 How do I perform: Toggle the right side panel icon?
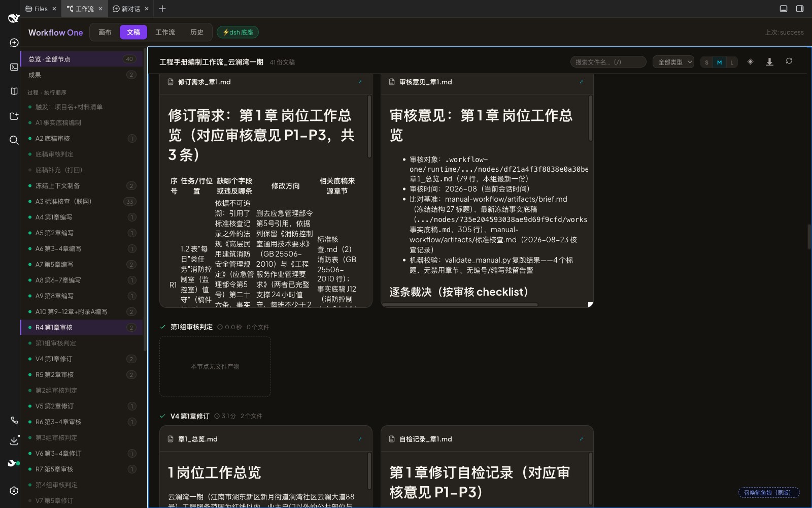(x=800, y=9)
